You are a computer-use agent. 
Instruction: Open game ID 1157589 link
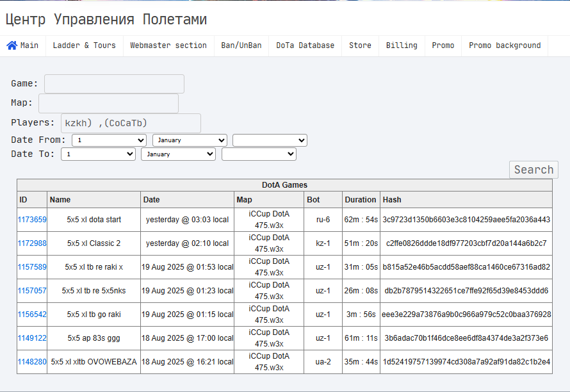coord(32,267)
